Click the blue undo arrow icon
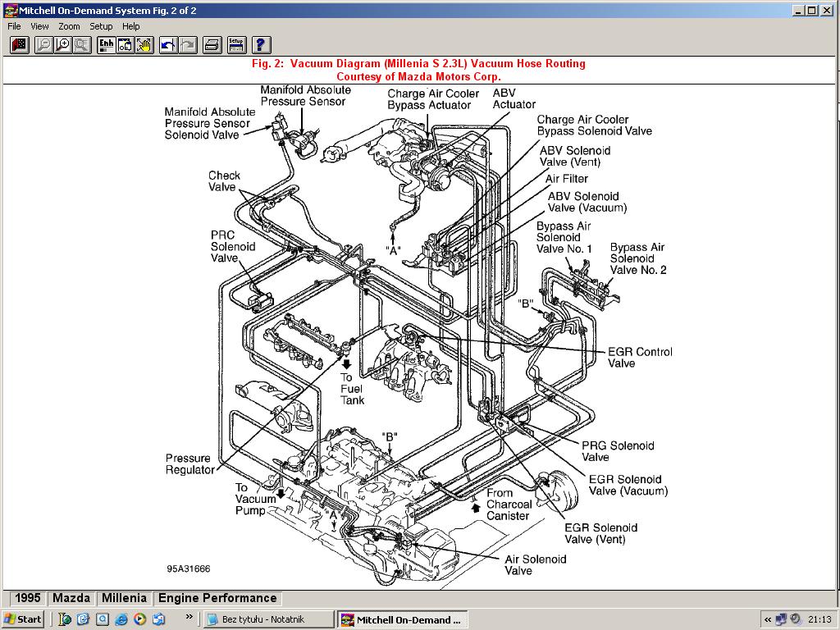Viewport: 840px width, 630px height. tap(168, 45)
